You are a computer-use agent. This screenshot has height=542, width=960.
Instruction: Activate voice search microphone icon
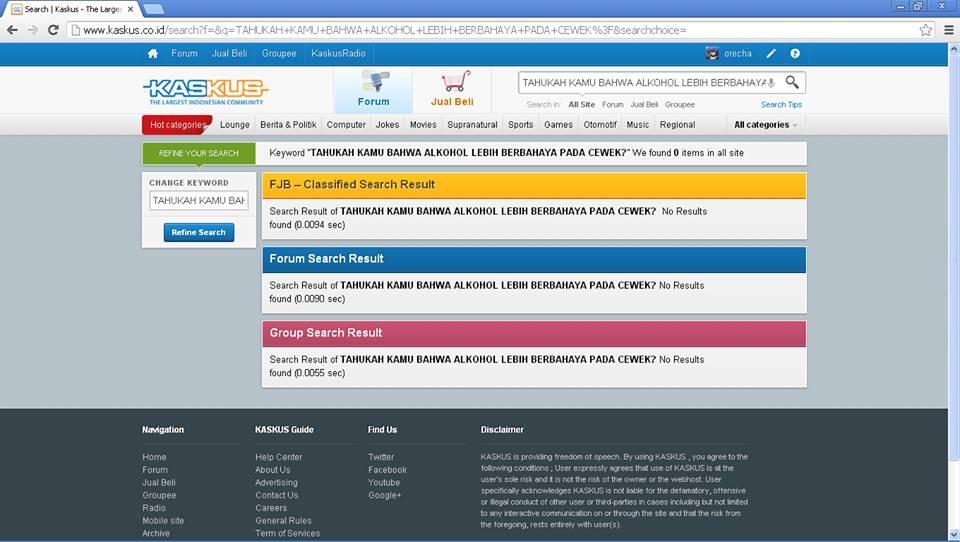(x=771, y=83)
